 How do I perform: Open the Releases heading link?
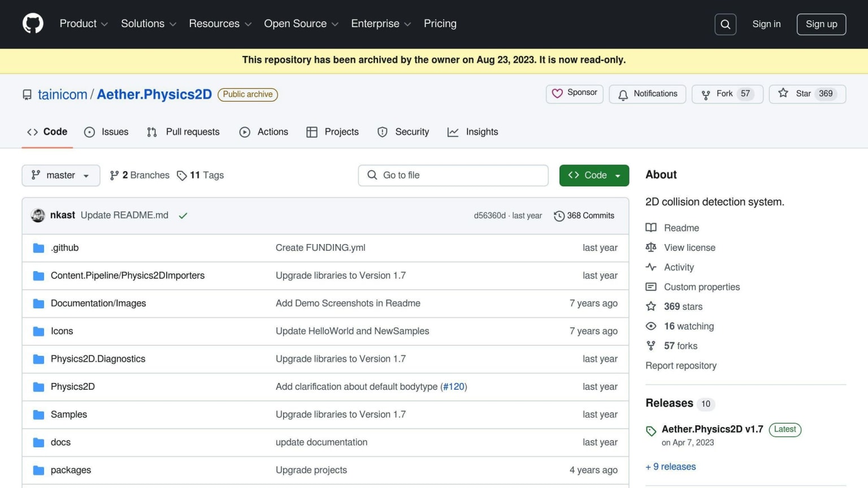(669, 403)
